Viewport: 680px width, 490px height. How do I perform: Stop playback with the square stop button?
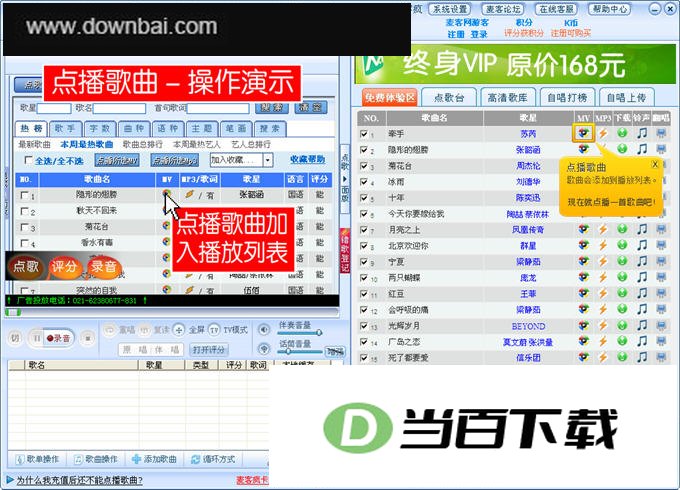tap(88, 338)
